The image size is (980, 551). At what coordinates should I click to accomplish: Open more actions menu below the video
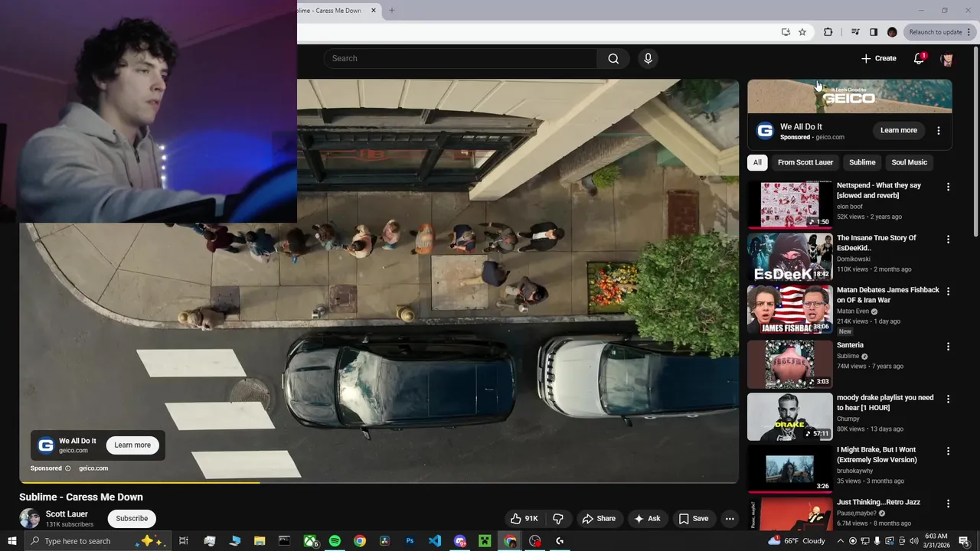(x=730, y=519)
